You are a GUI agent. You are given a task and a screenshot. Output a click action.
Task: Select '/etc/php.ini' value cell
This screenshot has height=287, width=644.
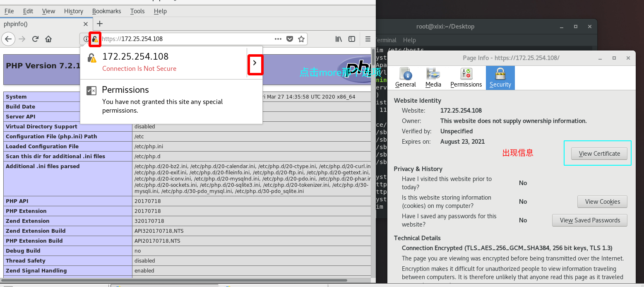[x=252, y=147]
